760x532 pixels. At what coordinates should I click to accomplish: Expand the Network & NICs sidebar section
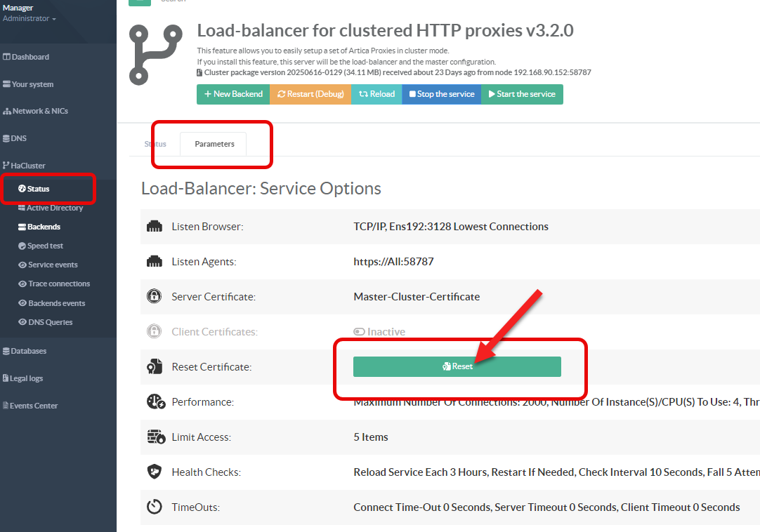[x=39, y=111]
